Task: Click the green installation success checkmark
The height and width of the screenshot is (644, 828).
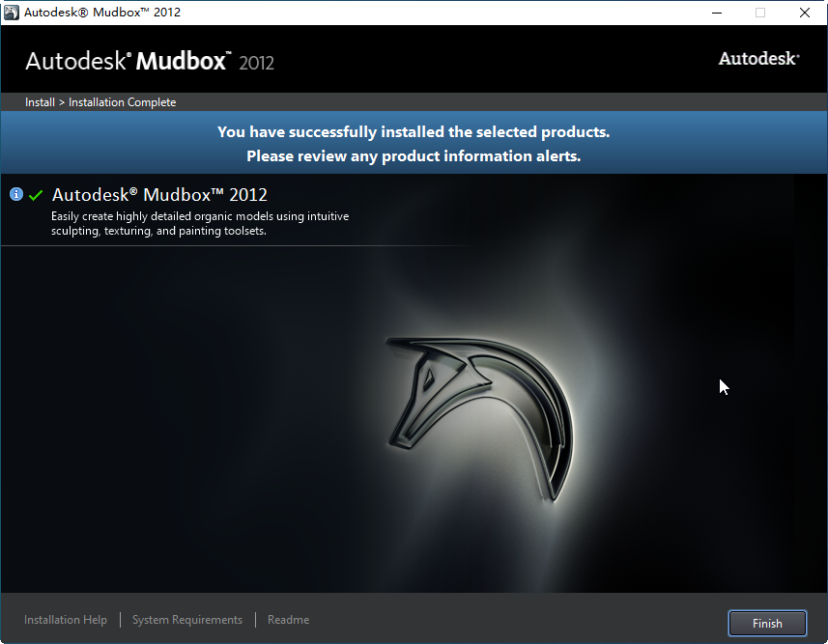Action: tap(36, 195)
